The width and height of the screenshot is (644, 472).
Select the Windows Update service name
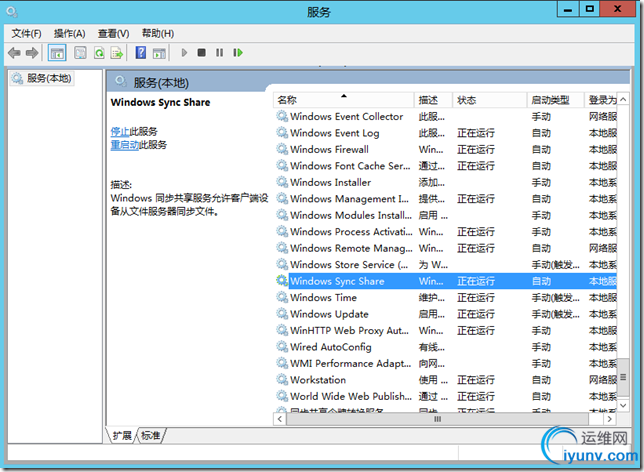[x=329, y=314]
